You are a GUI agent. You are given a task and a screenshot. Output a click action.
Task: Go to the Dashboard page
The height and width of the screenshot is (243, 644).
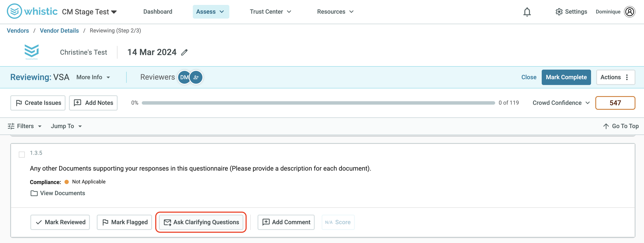[x=158, y=12]
